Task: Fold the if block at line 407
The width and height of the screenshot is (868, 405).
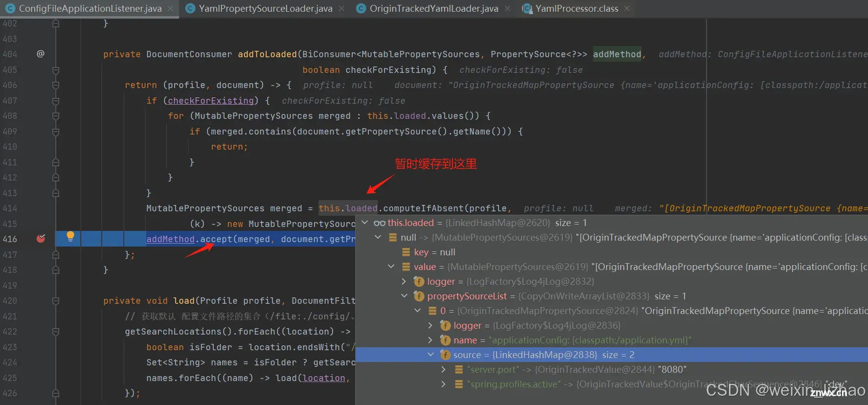Action: [x=56, y=101]
